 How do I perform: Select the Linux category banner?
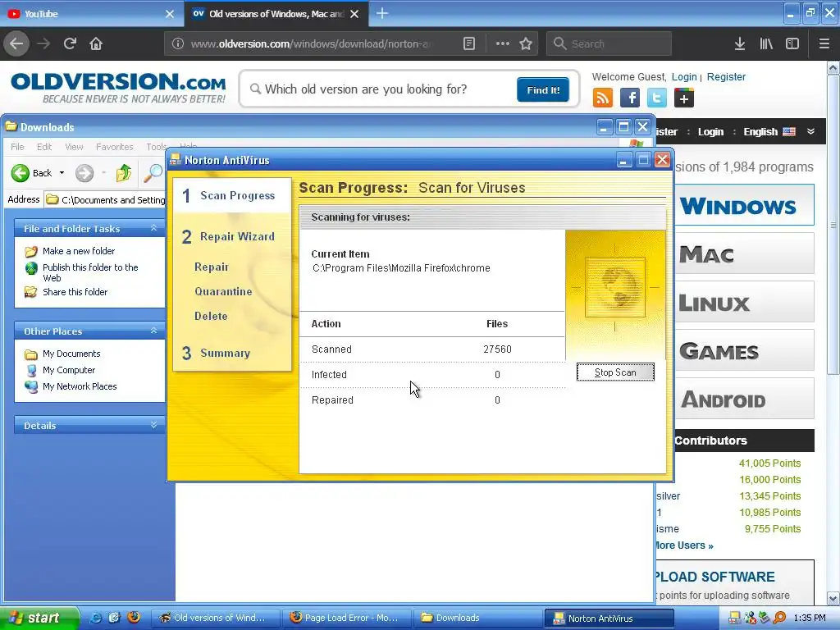point(745,302)
